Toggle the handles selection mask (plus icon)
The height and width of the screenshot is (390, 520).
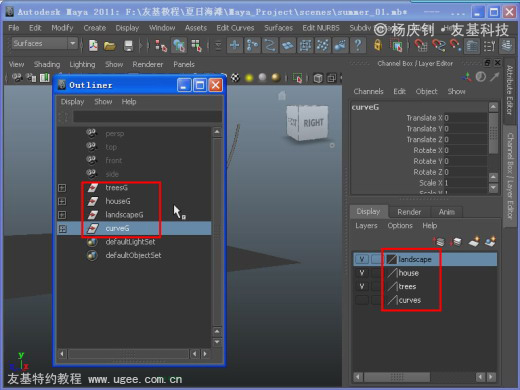pos(235,45)
